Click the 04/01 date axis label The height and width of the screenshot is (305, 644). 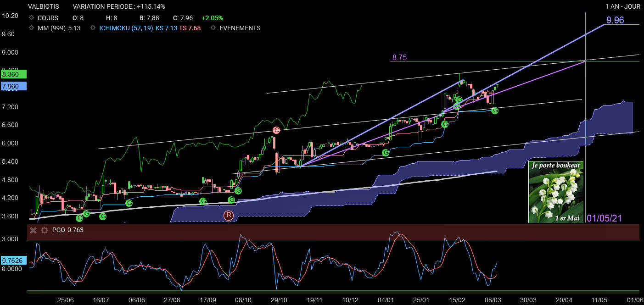(x=386, y=300)
